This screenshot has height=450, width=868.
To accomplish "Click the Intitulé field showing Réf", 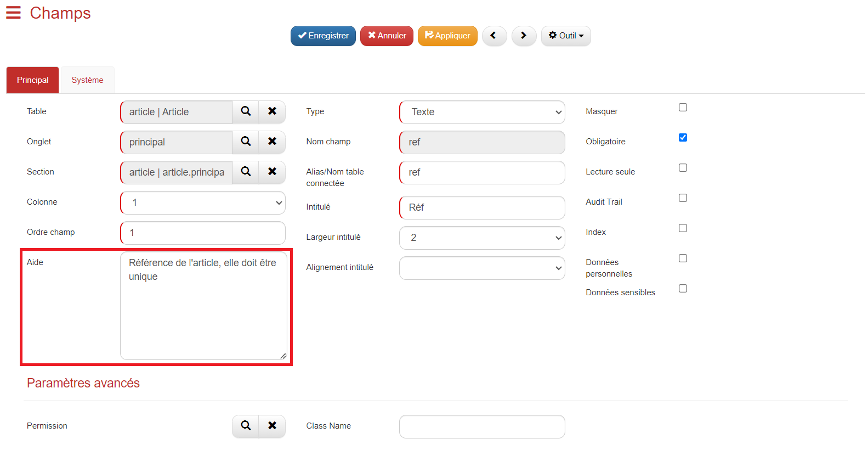I will coord(482,207).
